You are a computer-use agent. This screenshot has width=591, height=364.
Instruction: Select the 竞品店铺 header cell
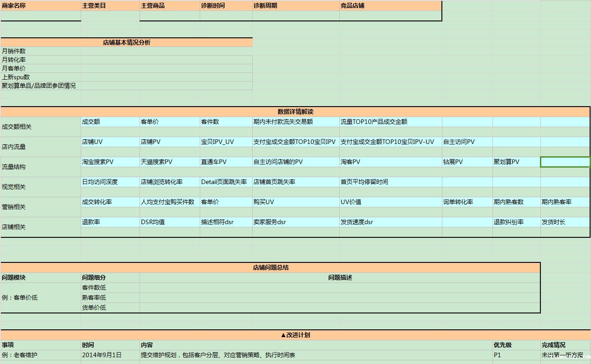pyautogui.click(x=390, y=6)
